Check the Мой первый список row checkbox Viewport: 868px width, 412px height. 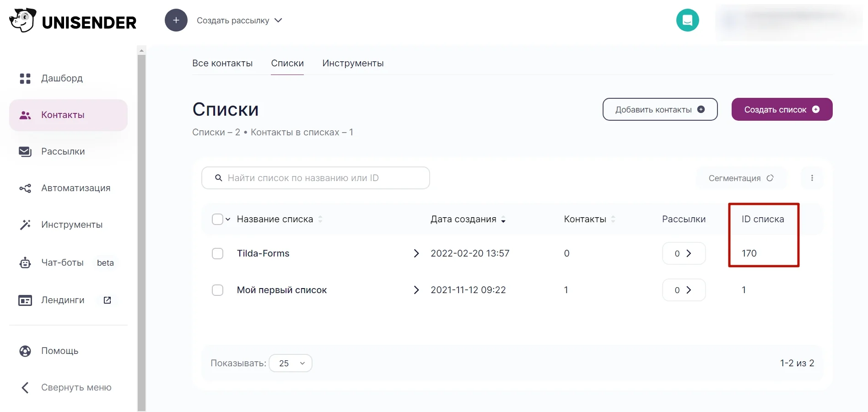pyautogui.click(x=217, y=290)
